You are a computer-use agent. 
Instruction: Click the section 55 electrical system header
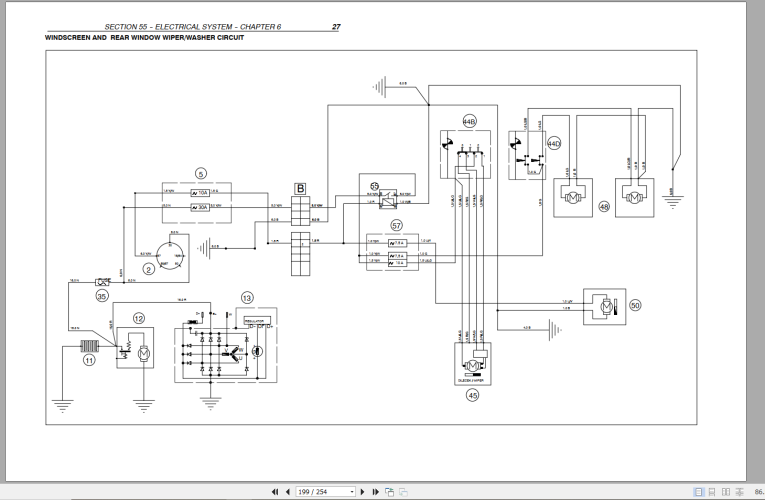point(192,27)
